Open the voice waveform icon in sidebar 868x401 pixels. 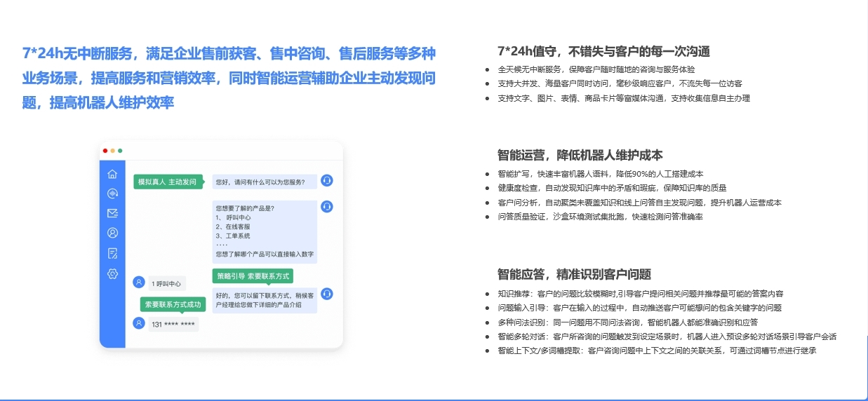(112, 193)
